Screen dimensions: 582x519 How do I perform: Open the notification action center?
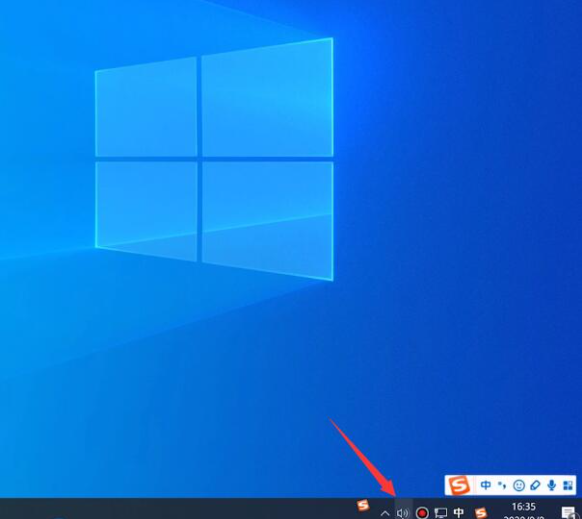point(569,513)
